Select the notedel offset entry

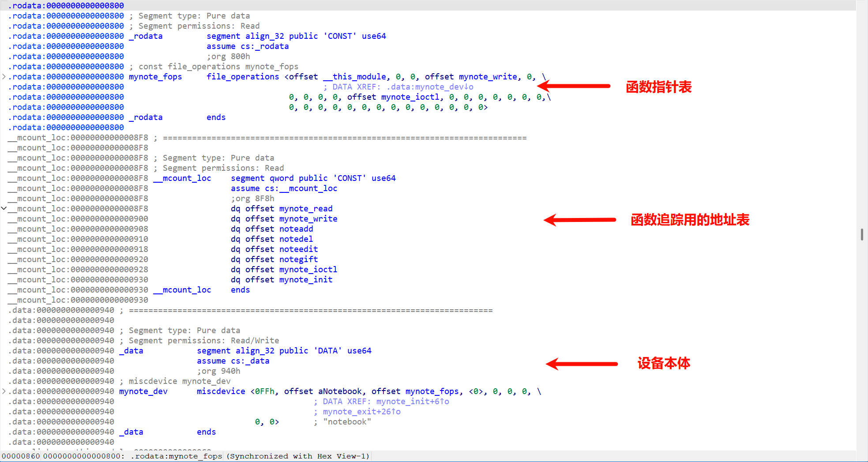click(x=296, y=239)
